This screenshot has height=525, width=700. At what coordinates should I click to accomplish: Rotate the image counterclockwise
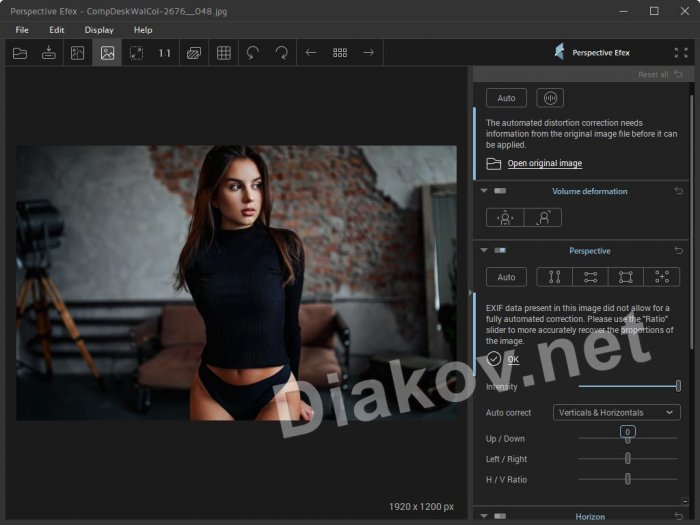253,53
